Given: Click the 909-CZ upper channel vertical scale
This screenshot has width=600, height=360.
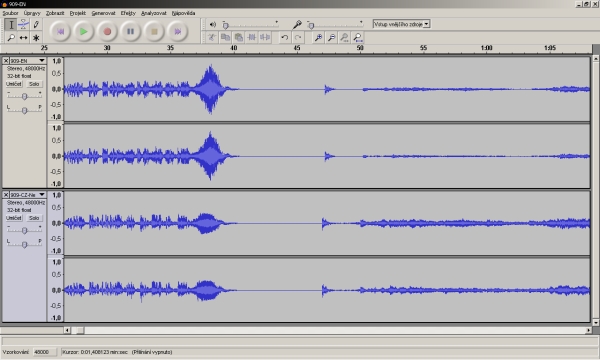Looking at the screenshot, I should tap(56, 223).
